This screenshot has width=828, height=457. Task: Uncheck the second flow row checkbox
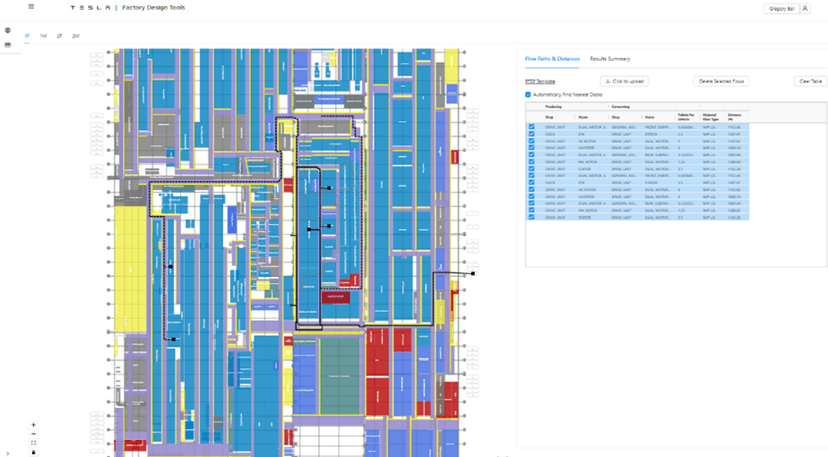coord(532,134)
